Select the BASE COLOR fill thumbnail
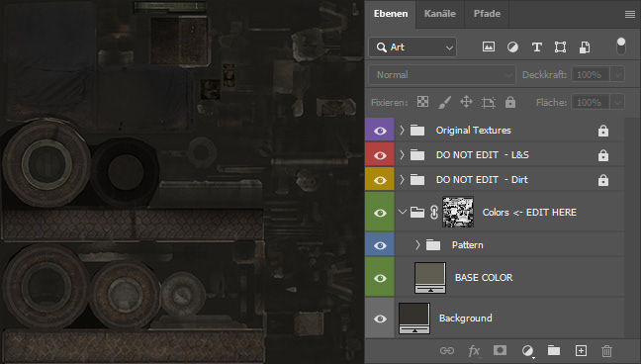641x364 pixels. tap(430, 278)
